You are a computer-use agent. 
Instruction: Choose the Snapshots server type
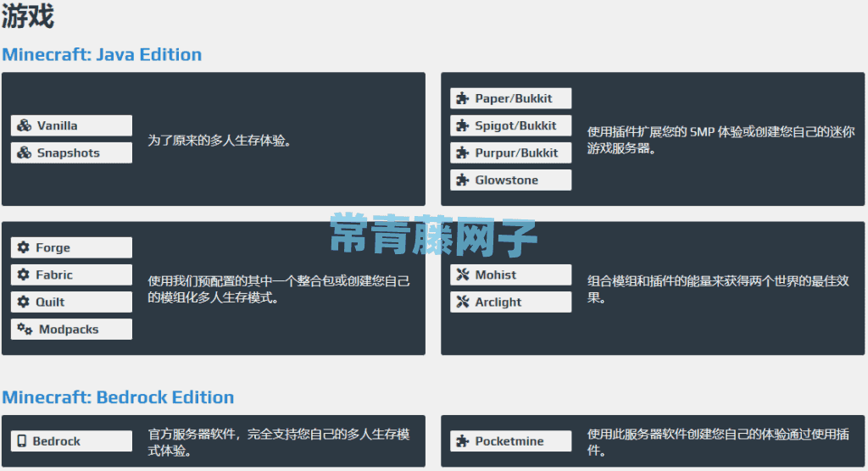(71, 152)
